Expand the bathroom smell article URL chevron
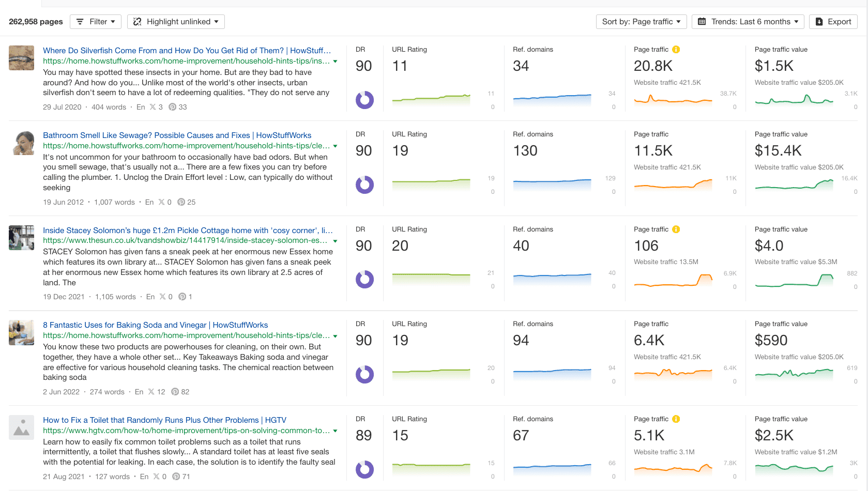 tap(336, 146)
